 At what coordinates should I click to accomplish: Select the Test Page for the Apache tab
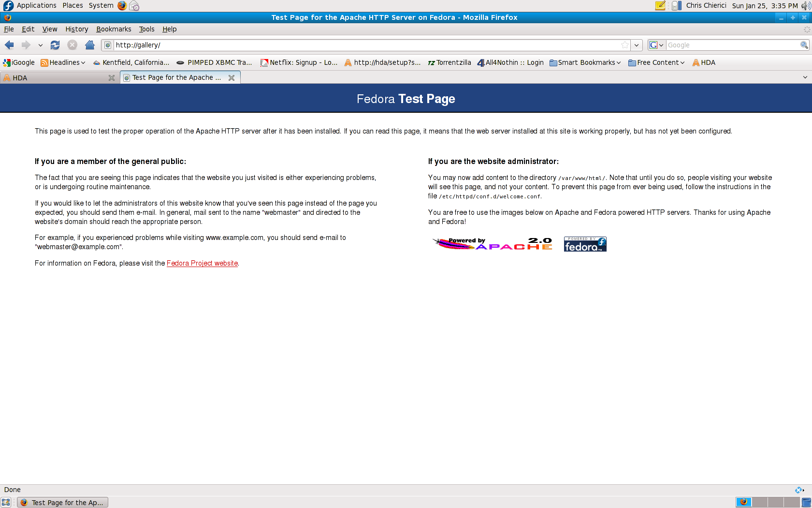174,77
